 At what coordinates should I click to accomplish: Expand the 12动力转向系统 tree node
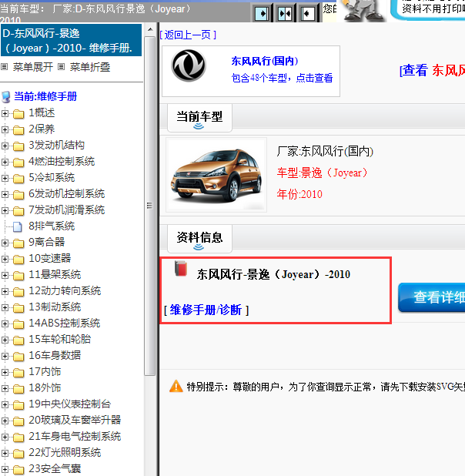5,291
